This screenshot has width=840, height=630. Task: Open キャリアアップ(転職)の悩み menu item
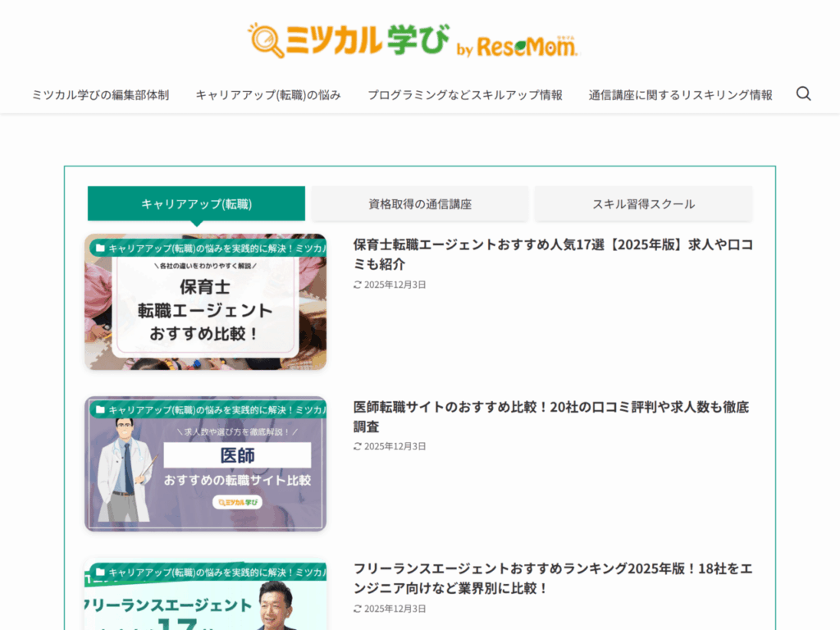click(x=268, y=94)
